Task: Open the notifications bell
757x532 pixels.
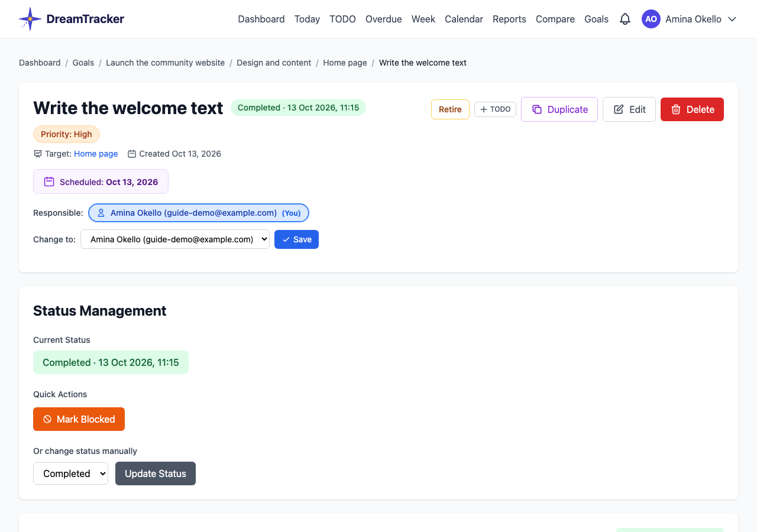Action: [625, 19]
